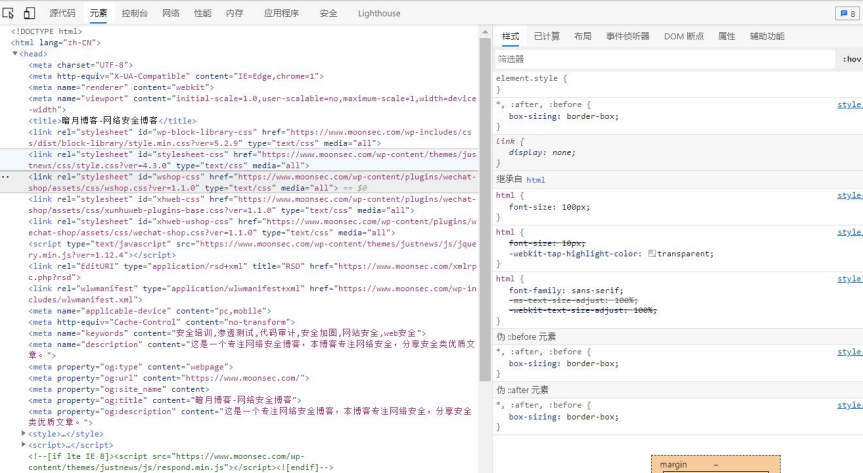This screenshot has width=863, height=473.
Task: Open the 内存 tab
Action: 234,13
